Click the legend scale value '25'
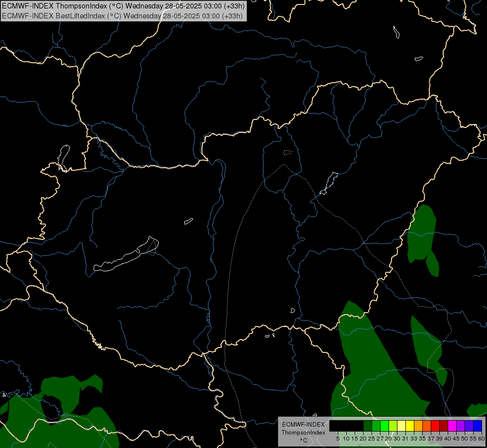Viewport: 487px width, 448px height. (x=372, y=439)
